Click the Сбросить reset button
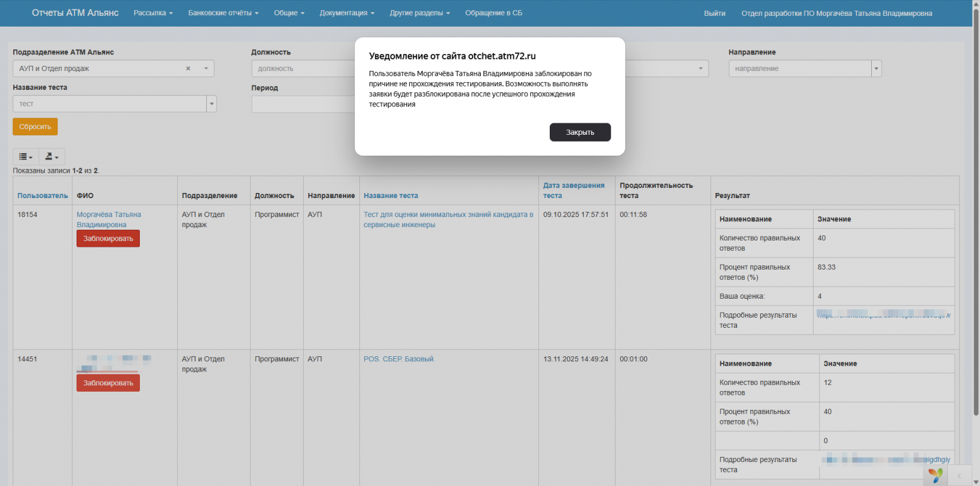The width and height of the screenshot is (980, 486). (x=35, y=127)
